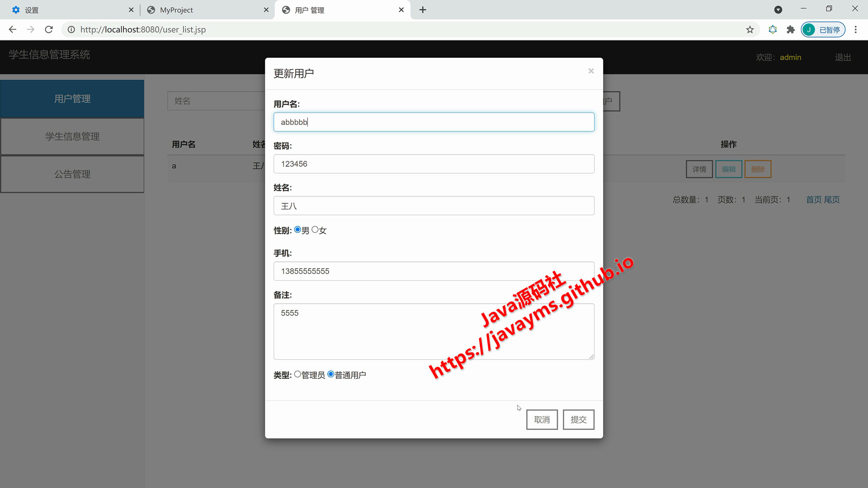Click the 退出 logout link
The height and width of the screenshot is (488, 868).
(843, 57)
